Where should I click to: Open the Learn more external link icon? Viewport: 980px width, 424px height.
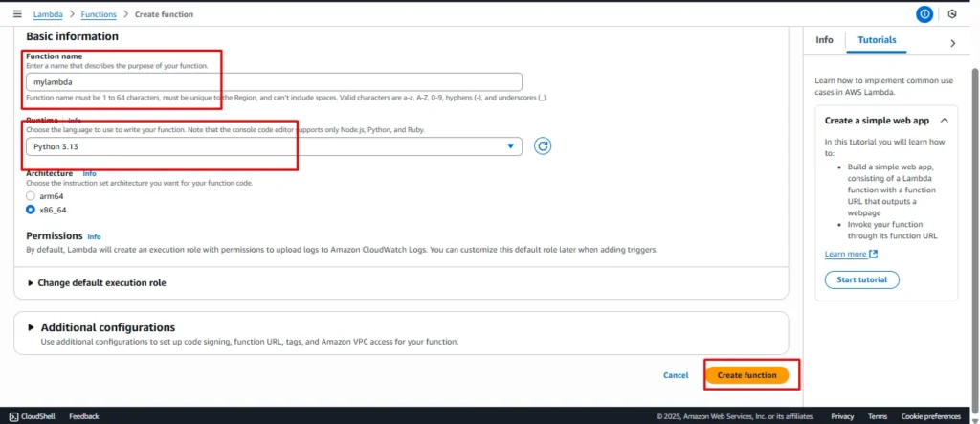click(x=874, y=254)
